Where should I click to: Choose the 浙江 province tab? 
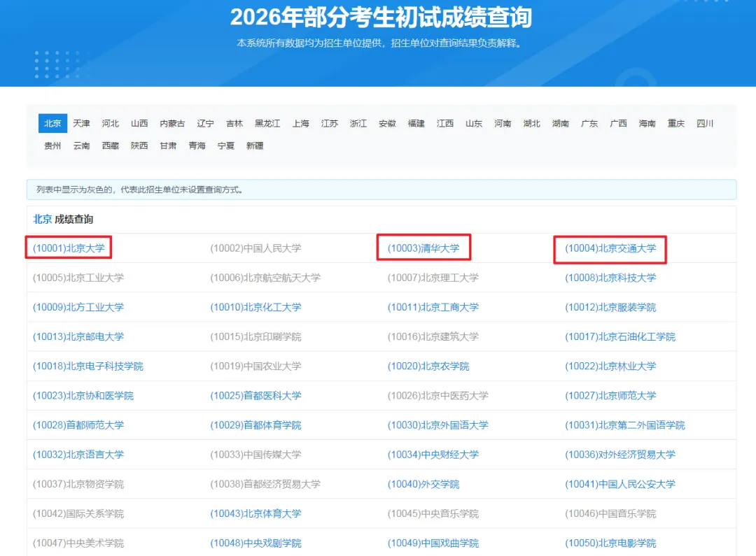tap(358, 123)
